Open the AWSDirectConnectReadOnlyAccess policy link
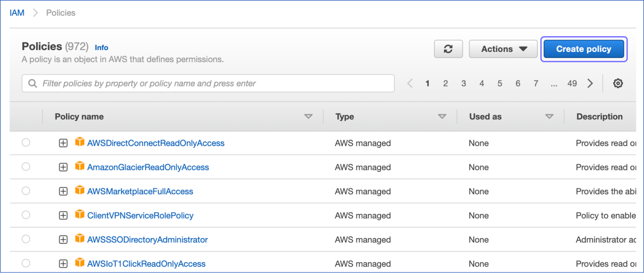Image resolution: width=644 pixels, height=273 pixels. [156, 143]
